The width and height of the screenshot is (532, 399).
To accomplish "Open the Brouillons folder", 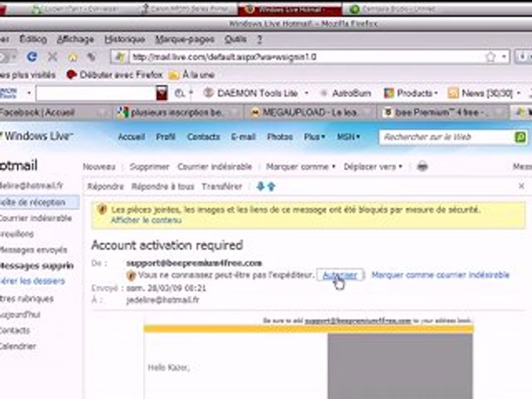I will 17,234.
